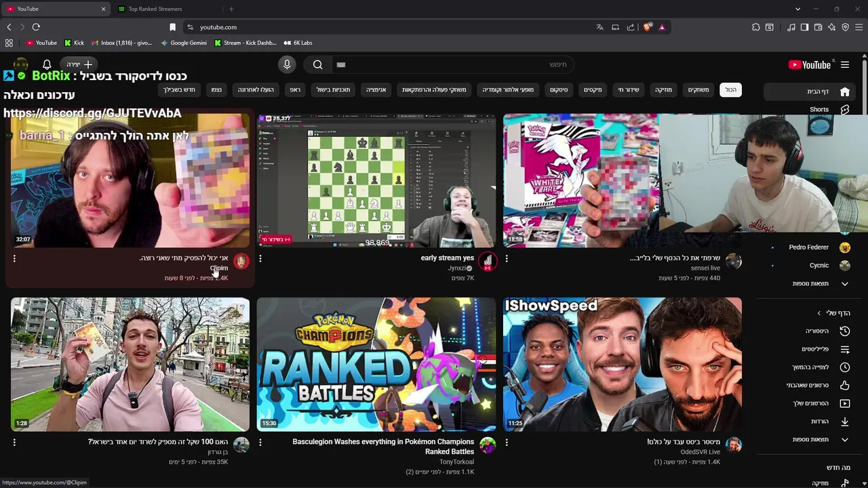Open 'early stream yes' video title

[447, 258]
